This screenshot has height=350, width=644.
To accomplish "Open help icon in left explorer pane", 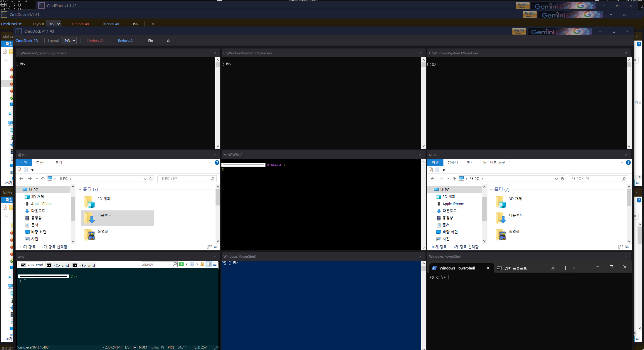I will [217, 163].
